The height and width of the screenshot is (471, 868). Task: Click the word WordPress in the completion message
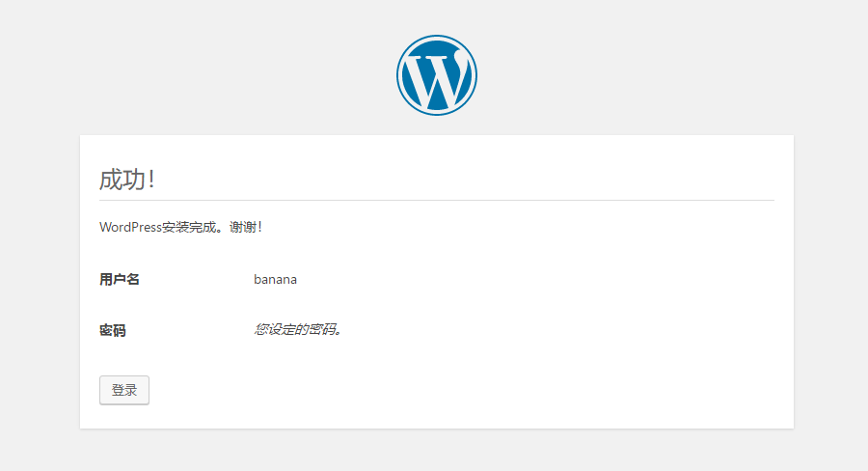[130, 227]
